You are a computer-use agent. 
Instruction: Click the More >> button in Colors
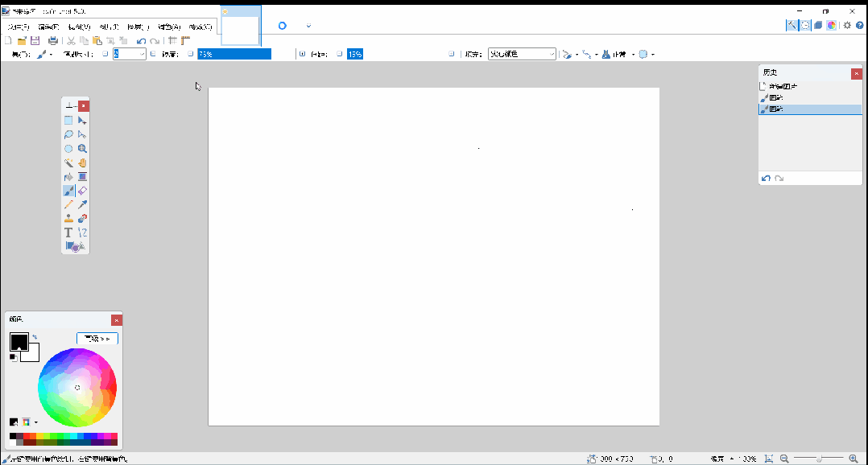coord(97,339)
